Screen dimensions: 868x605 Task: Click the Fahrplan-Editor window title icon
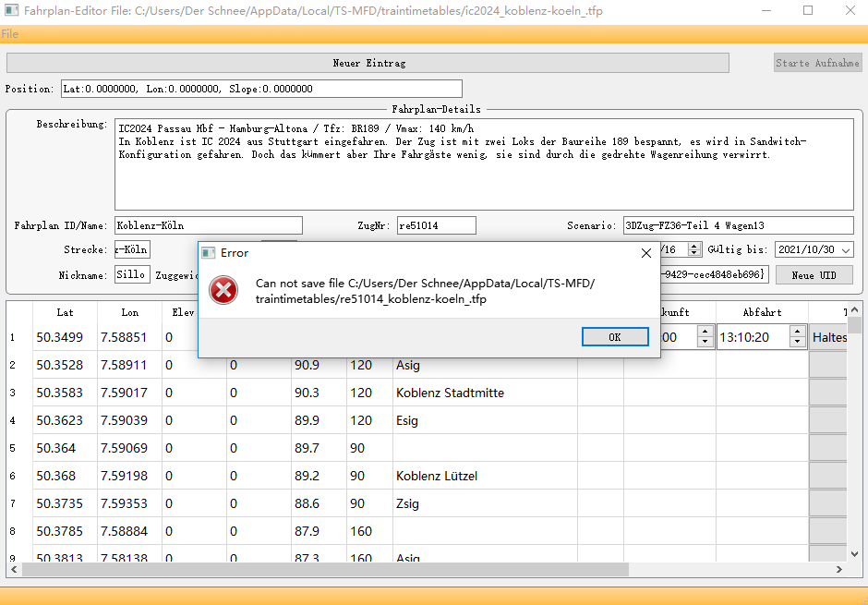(x=11, y=10)
